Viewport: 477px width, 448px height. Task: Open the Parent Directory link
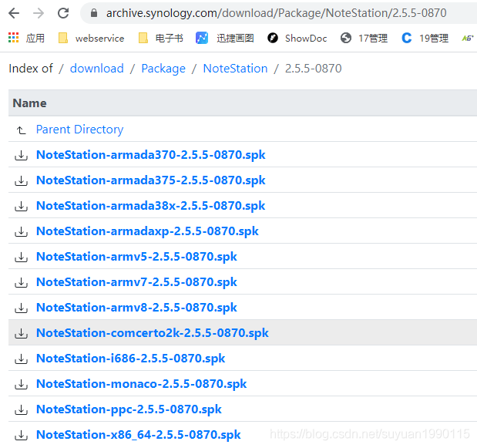click(79, 130)
